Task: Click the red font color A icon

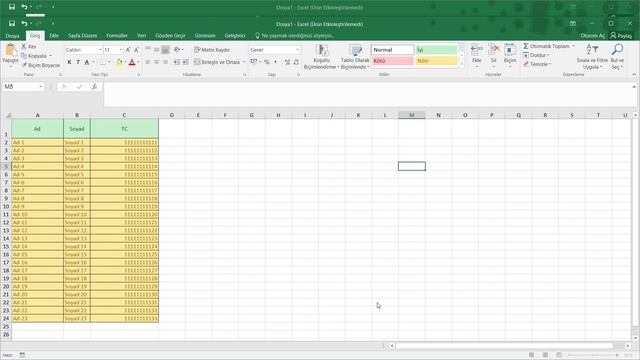Action: point(132,62)
